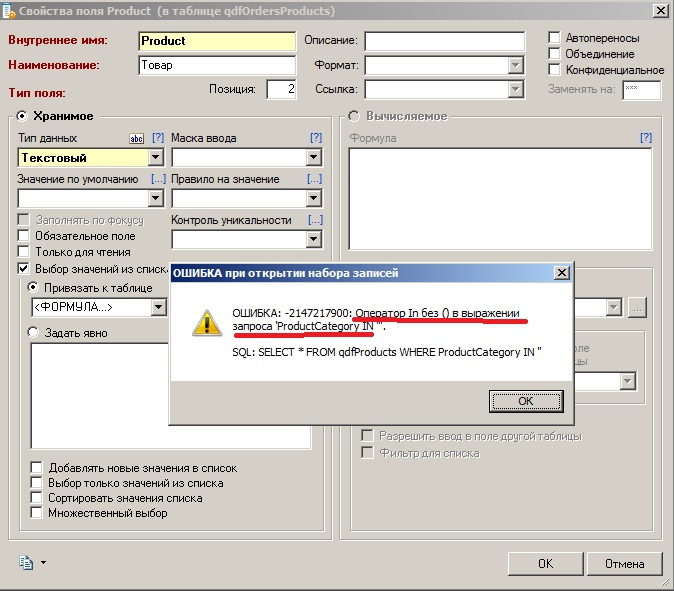Check the Множественный выбор option
The height and width of the screenshot is (591, 674).
[x=37, y=513]
